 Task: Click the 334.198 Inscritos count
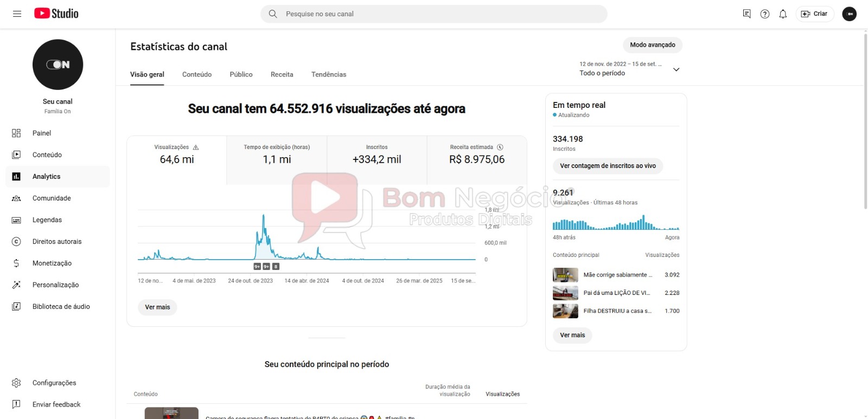[x=568, y=139]
